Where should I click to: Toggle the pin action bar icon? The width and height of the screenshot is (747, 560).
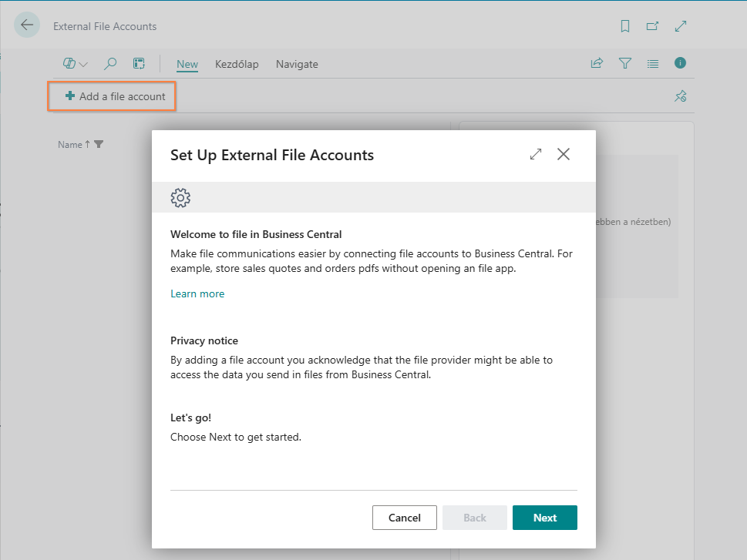(x=680, y=96)
